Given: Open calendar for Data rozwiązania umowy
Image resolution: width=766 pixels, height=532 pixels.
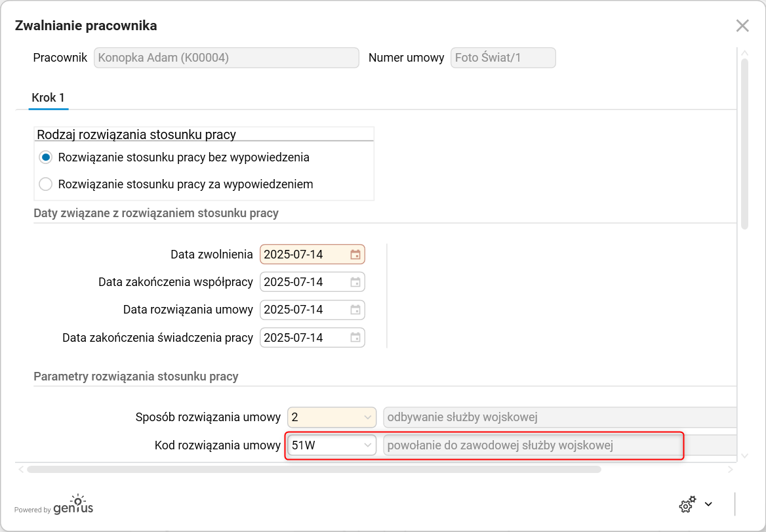Looking at the screenshot, I should pyautogui.click(x=355, y=310).
